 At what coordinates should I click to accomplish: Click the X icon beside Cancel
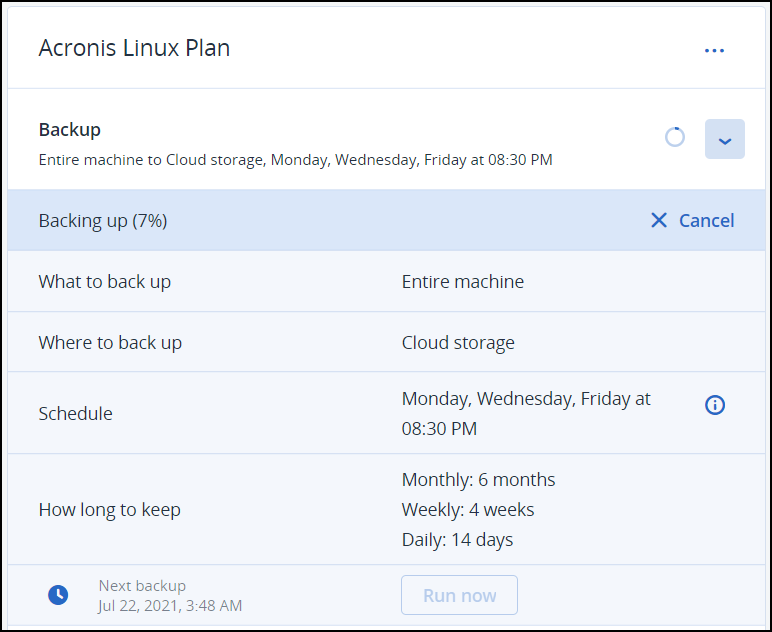(x=659, y=221)
